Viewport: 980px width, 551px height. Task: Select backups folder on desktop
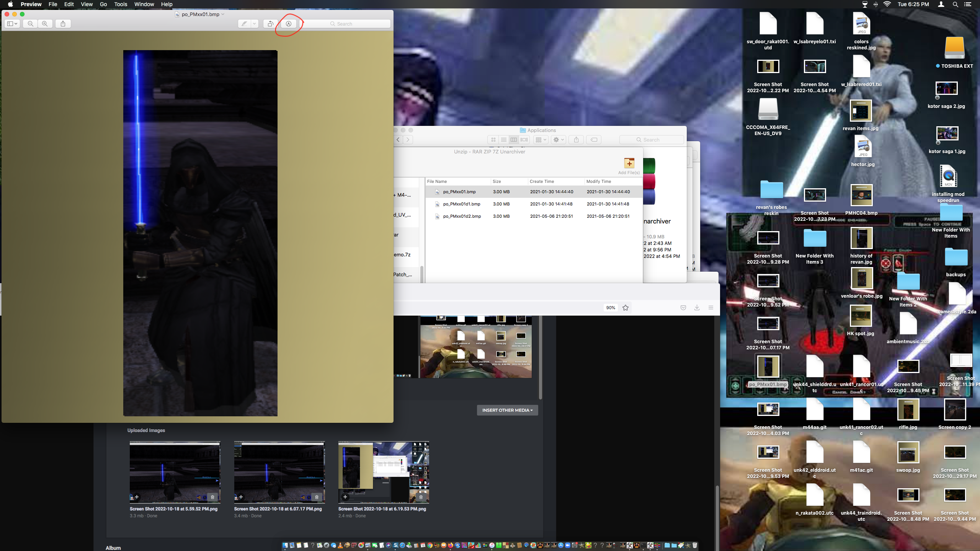(956, 262)
